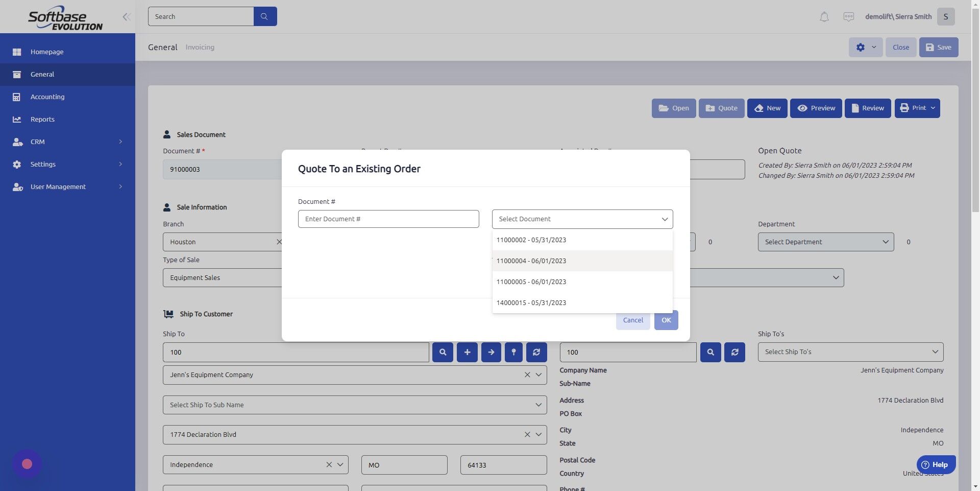This screenshot has width=980, height=491.
Task: Open the Select Document dropdown
Action: (x=582, y=219)
